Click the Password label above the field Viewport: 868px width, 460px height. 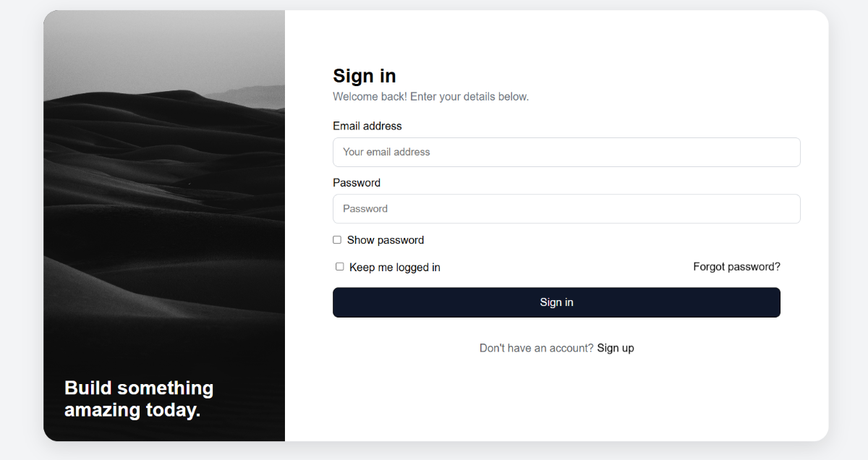357,183
